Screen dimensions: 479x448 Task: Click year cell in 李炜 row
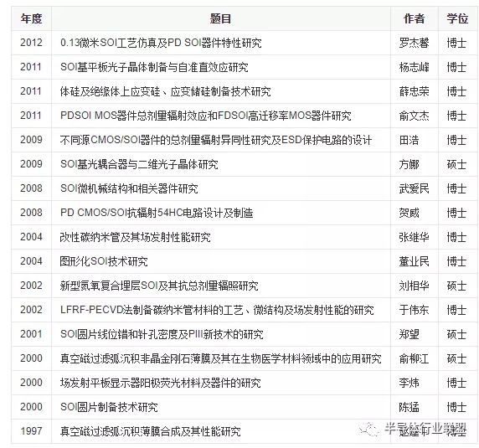(x=31, y=383)
